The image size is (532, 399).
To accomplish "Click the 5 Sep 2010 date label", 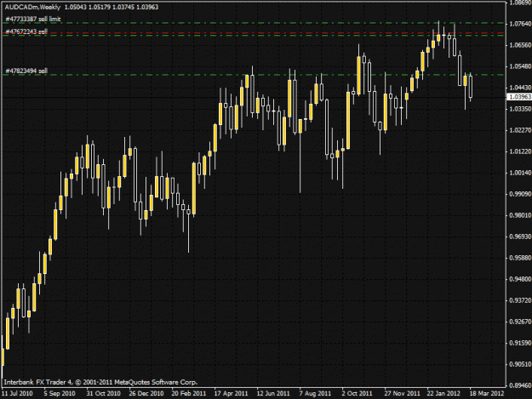I will pos(60,393).
